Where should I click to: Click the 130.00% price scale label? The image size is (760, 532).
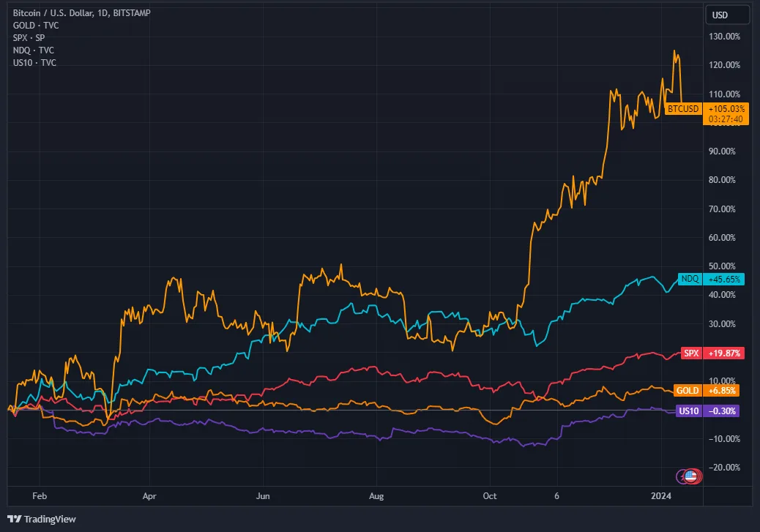pos(724,37)
